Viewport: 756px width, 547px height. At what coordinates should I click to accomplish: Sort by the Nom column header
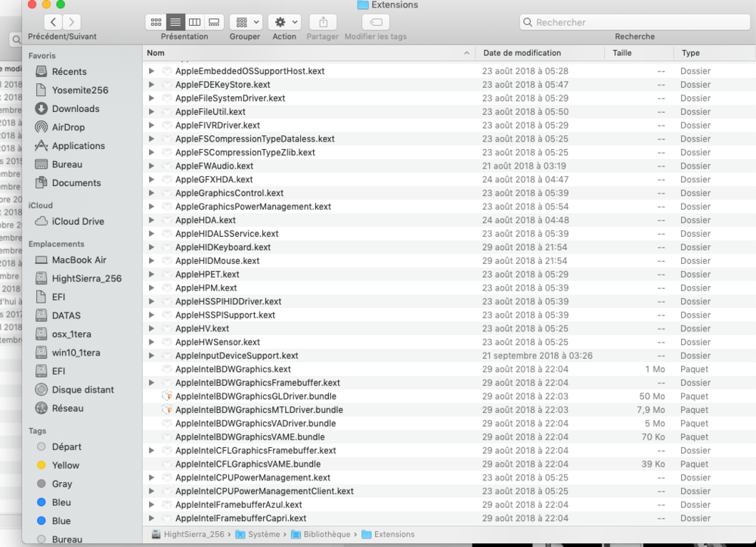click(x=302, y=53)
